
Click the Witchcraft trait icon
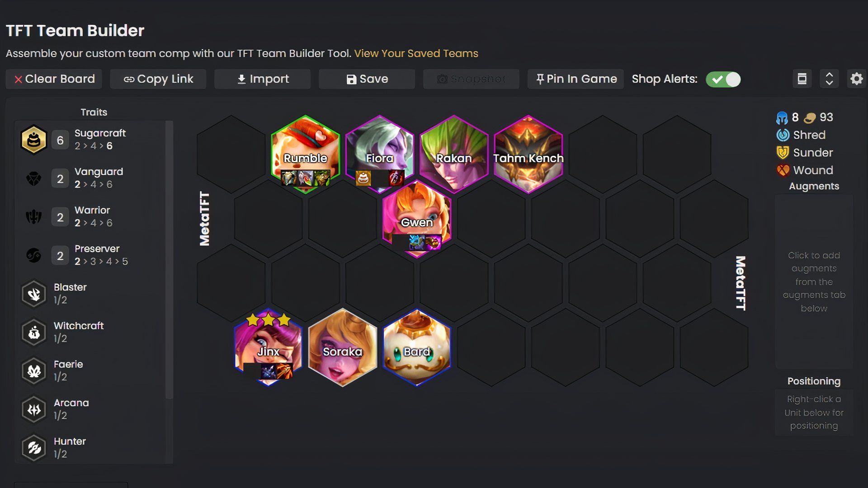[33, 331]
